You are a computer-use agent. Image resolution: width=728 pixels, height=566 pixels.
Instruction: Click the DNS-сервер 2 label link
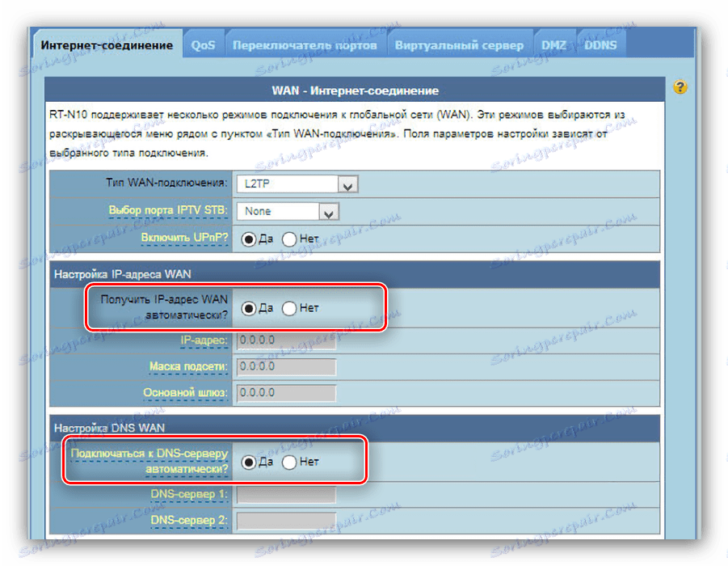pyautogui.click(x=189, y=521)
